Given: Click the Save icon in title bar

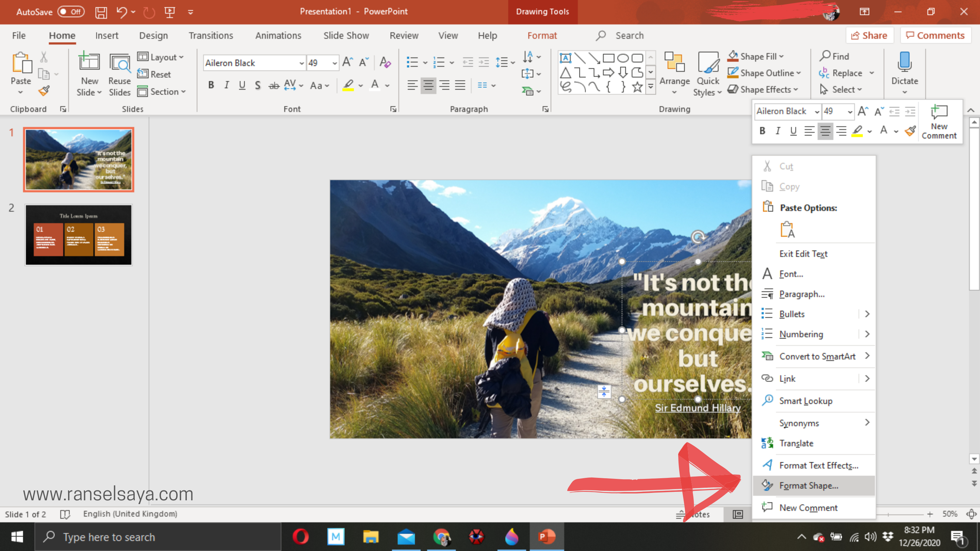Looking at the screenshot, I should coord(101,12).
